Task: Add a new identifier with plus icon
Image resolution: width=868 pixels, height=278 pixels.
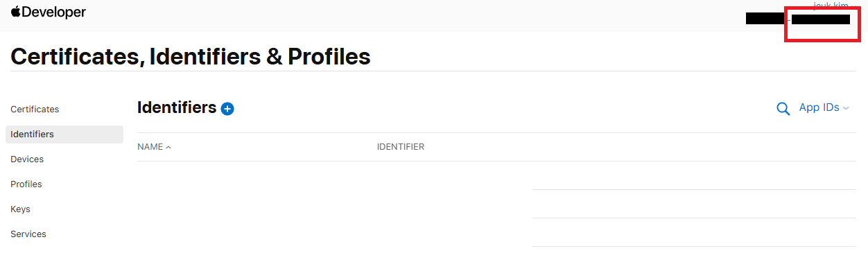Action: [227, 109]
